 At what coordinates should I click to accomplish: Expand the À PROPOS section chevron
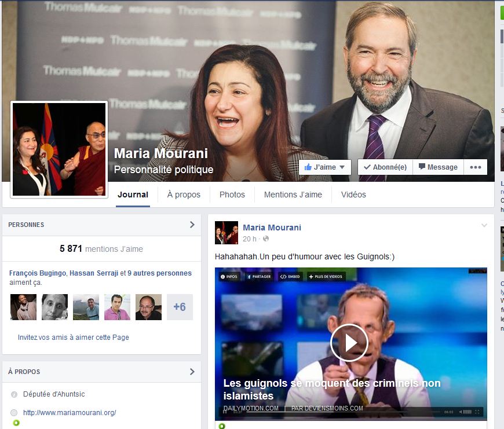[192, 372]
